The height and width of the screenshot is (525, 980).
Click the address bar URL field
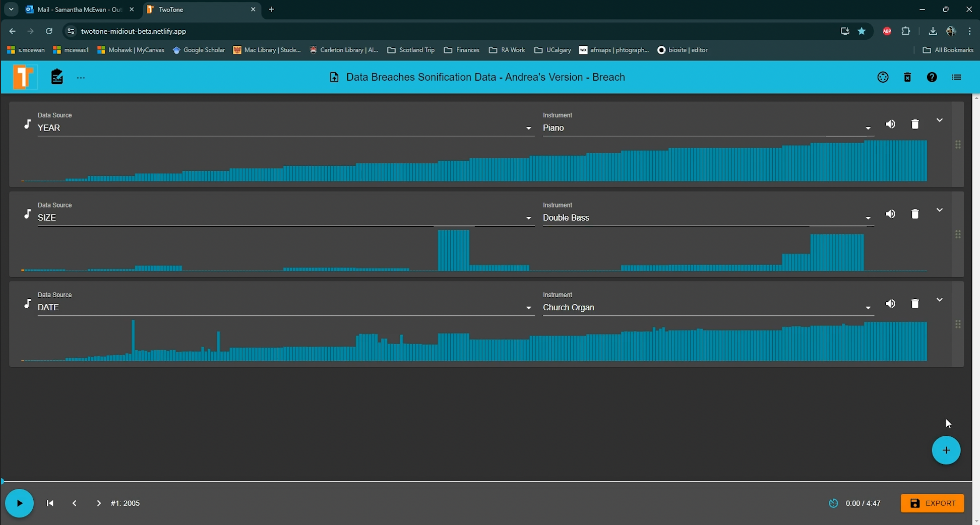tap(454, 31)
